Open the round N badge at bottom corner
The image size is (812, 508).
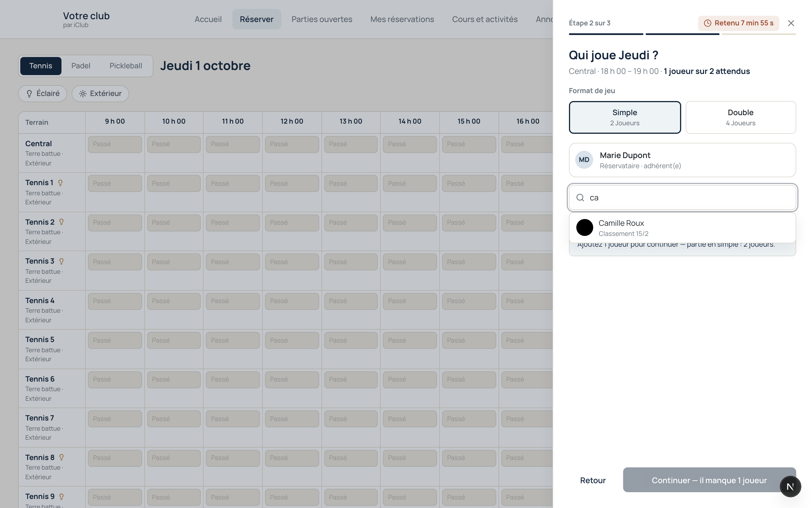[x=790, y=486]
